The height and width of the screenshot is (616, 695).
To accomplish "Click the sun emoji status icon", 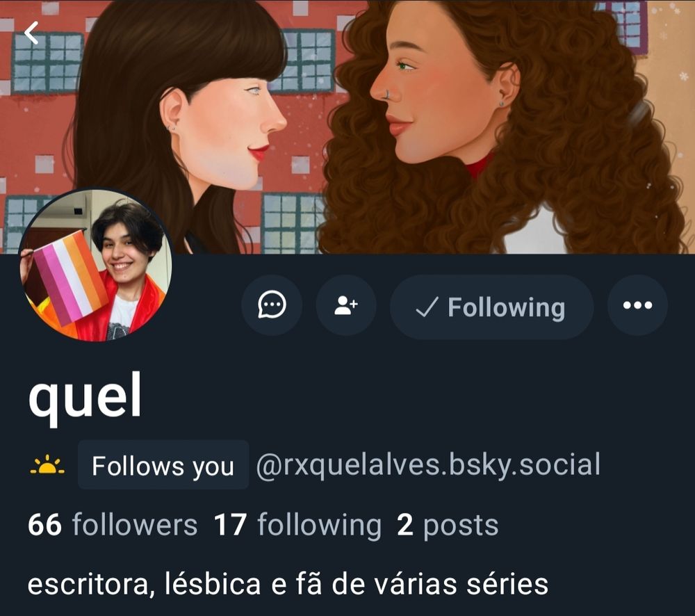I will click(x=47, y=465).
